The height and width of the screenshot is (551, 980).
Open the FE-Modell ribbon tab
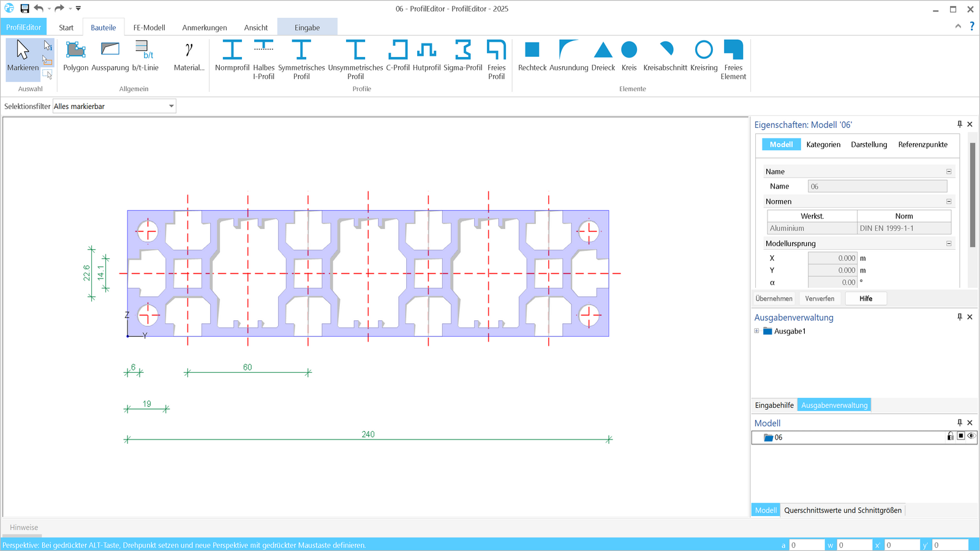click(x=149, y=28)
